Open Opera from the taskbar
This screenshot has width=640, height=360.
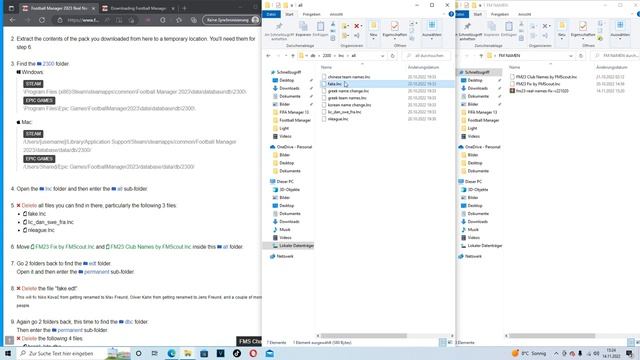click(253, 353)
